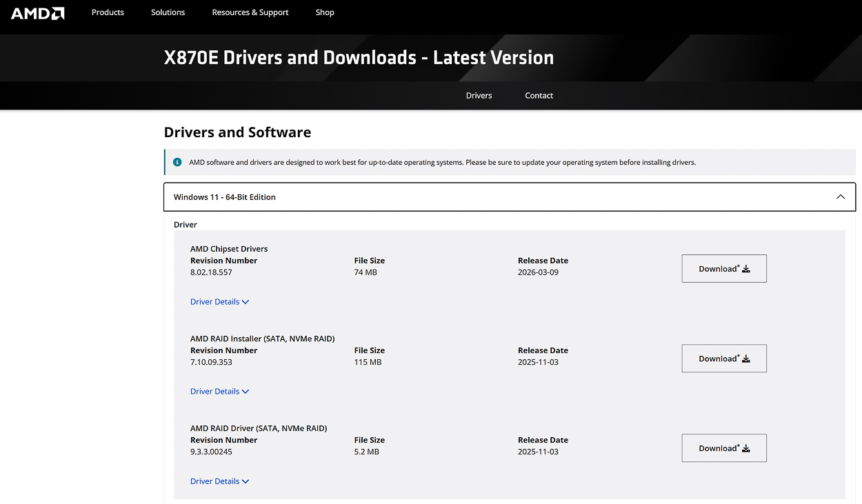Click the Drivers and Software heading
The width and height of the screenshot is (862, 504).
point(237,132)
